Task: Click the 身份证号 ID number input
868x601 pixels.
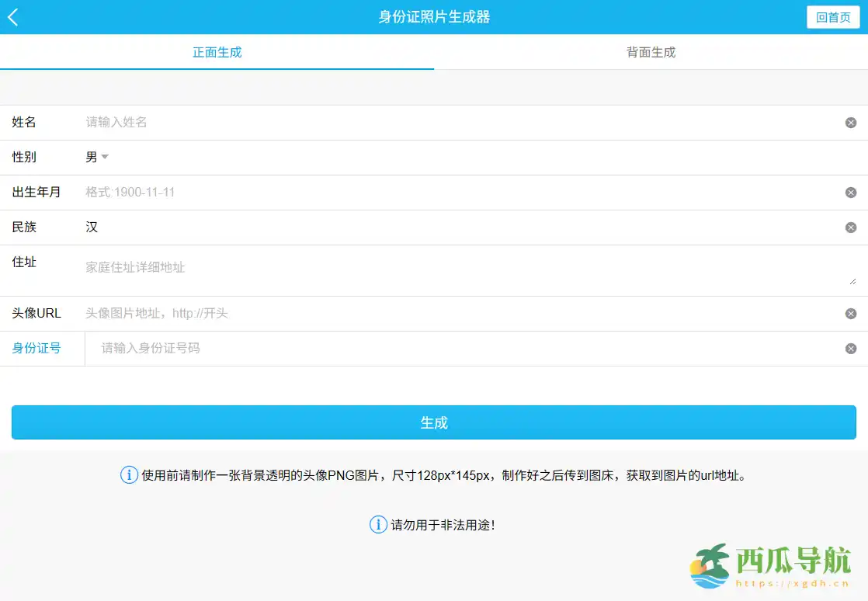Action: tap(311, 348)
